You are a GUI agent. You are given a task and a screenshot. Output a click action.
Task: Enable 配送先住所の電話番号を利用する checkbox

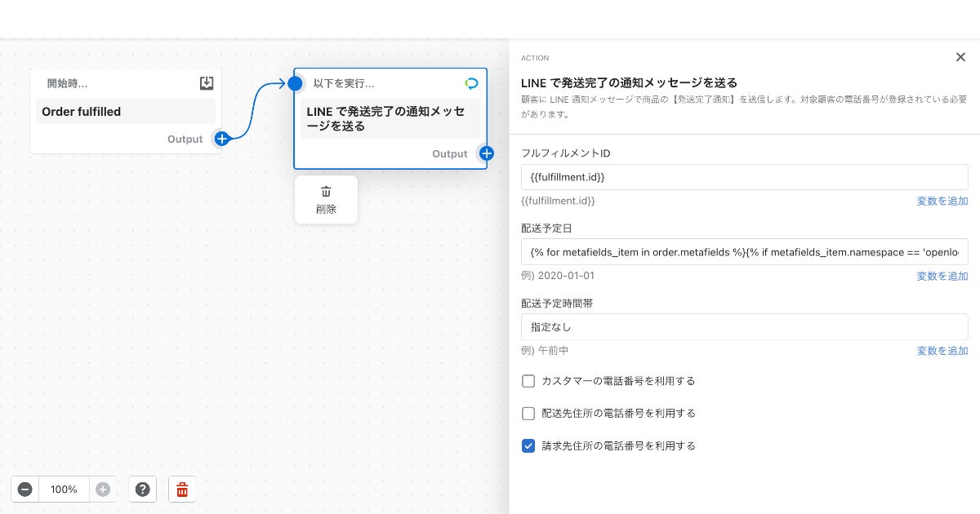[528, 413]
